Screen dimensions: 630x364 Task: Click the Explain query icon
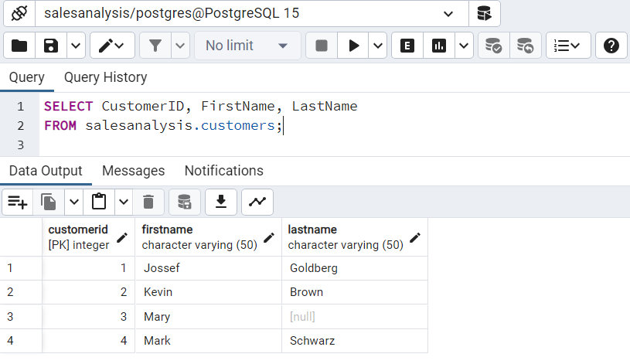point(407,46)
